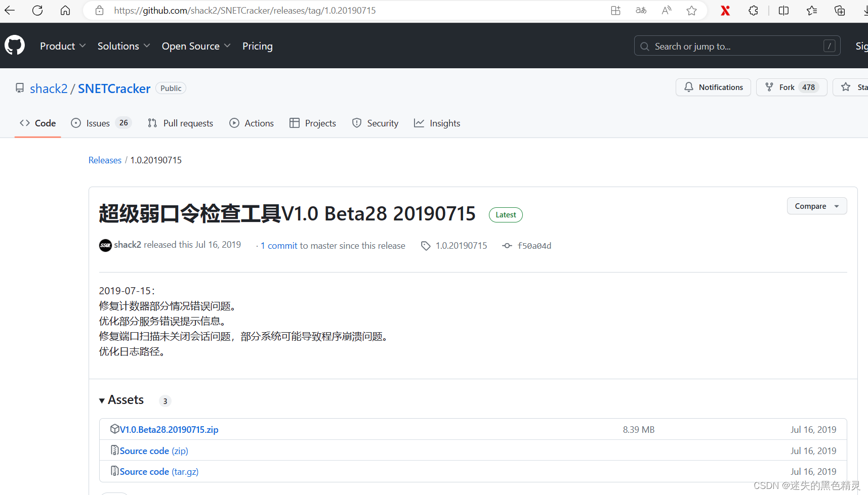Click the slash shortcut key hint in search
The height and width of the screenshot is (495, 868).
pyautogui.click(x=829, y=46)
